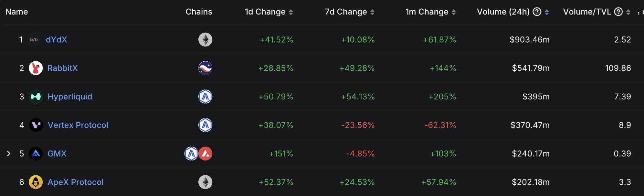Sort by 1m Change column arrows

pyautogui.click(x=454, y=12)
